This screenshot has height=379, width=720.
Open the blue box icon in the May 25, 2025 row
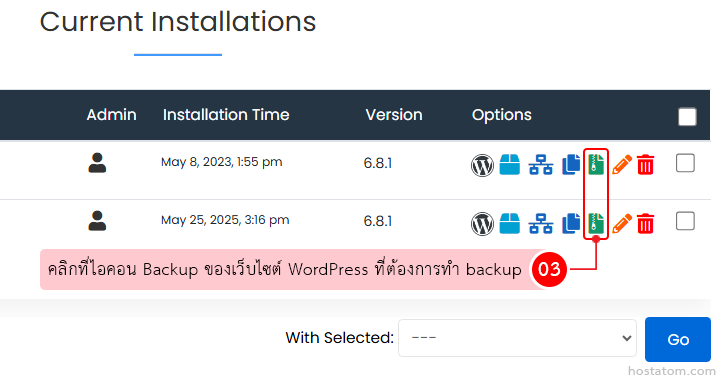(x=510, y=223)
